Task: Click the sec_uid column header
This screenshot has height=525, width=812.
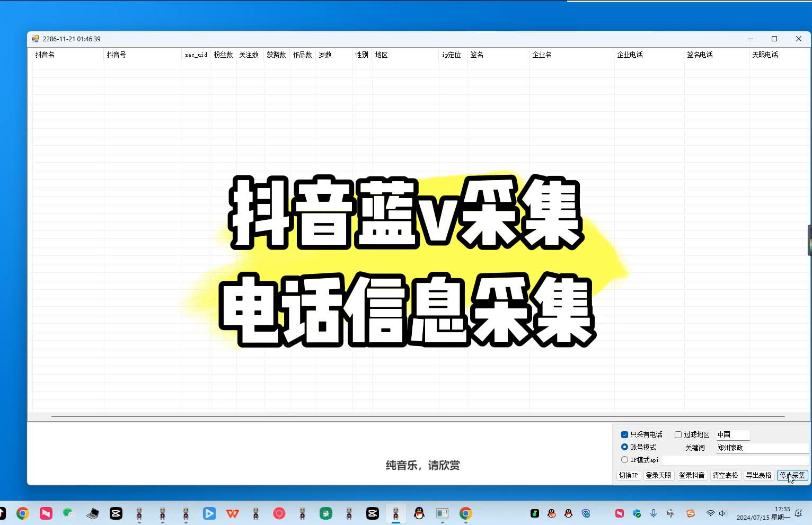Action: 196,55
